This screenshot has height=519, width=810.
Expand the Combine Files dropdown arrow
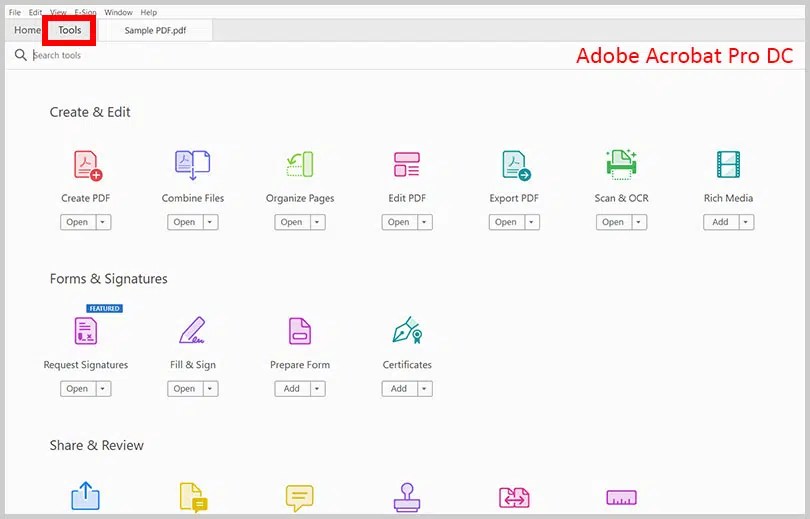click(x=210, y=222)
